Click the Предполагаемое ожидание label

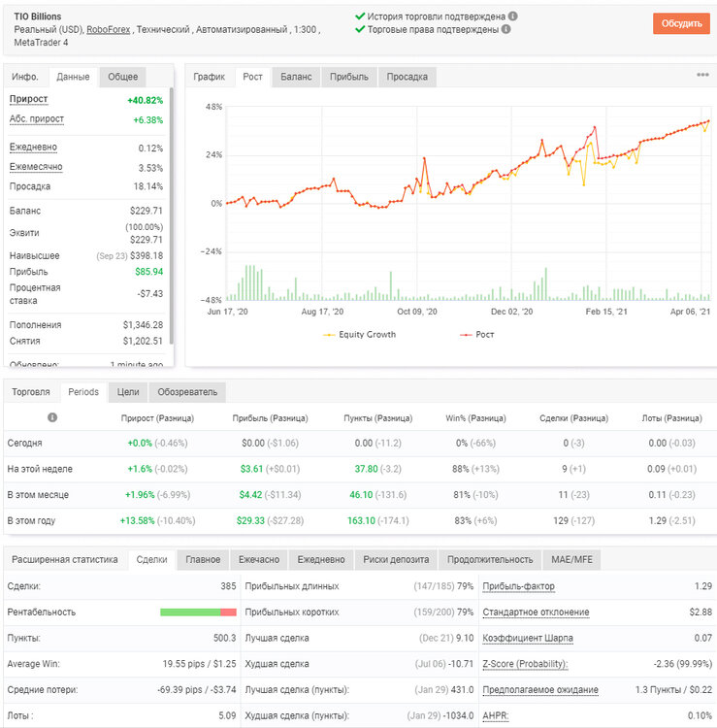click(540, 690)
